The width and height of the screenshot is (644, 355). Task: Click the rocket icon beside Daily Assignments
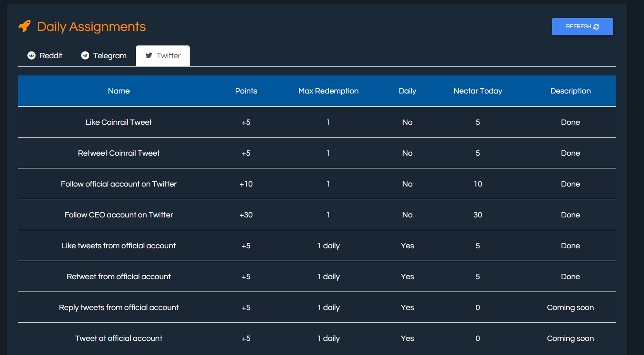pos(25,26)
